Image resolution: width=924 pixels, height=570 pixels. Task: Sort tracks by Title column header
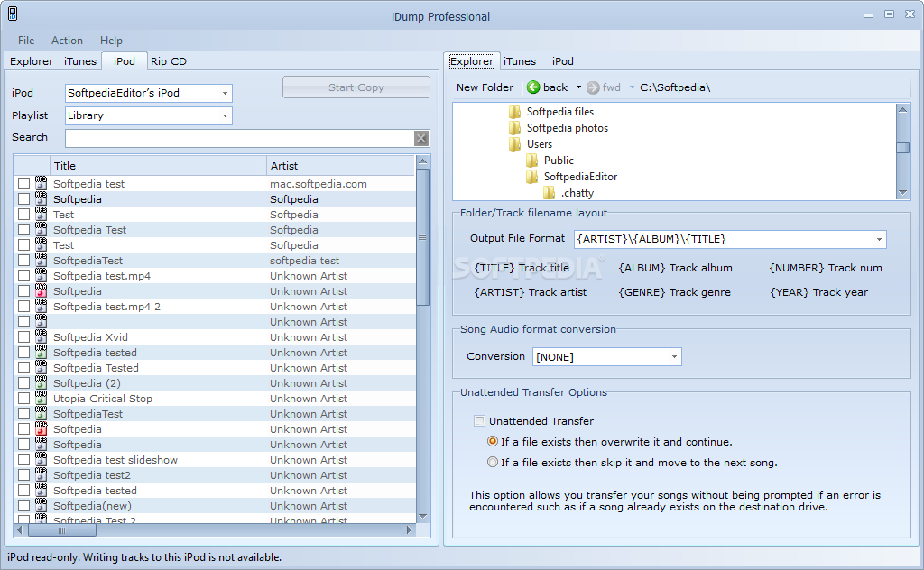(x=159, y=166)
